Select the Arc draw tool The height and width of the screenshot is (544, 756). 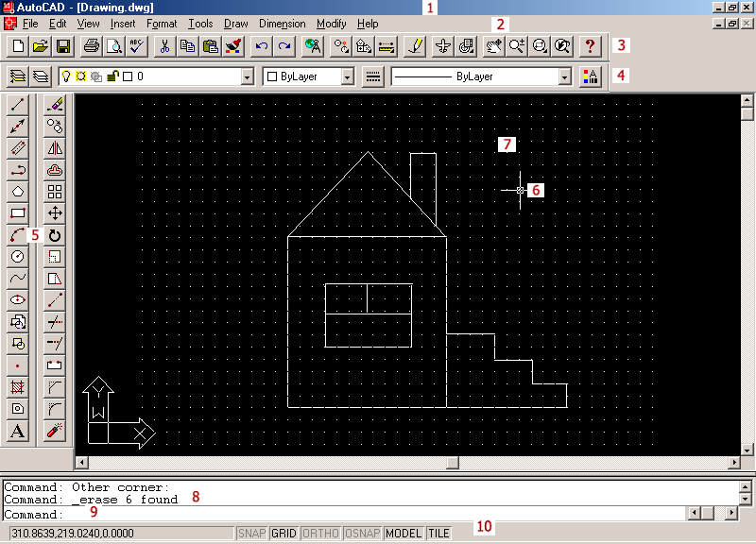(17, 235)
